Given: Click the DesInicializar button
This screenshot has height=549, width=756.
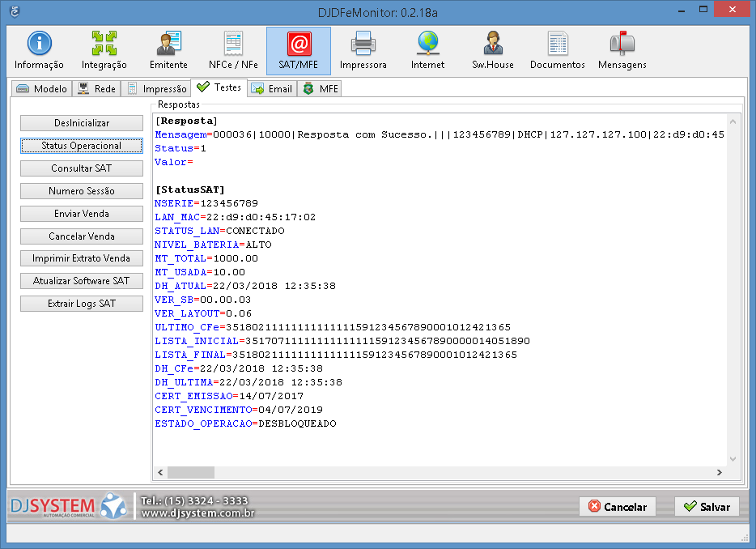Looking at the screenshot, I should (82, 123).
